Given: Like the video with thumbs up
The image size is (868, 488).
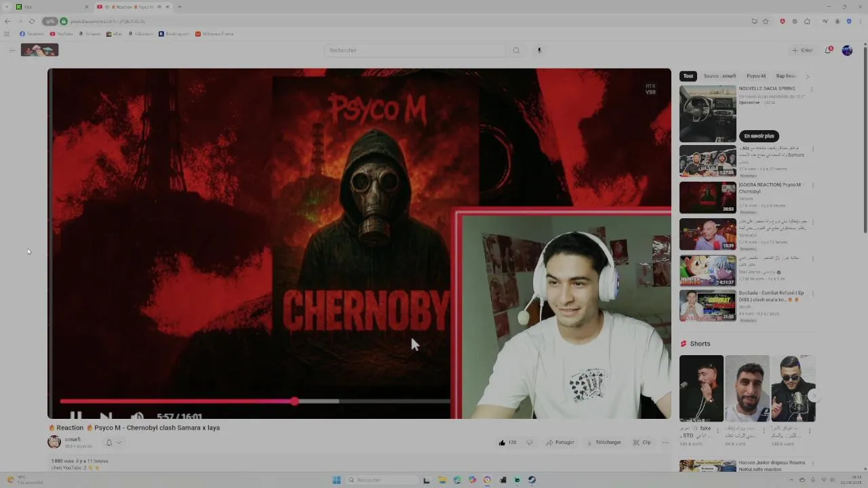Looking at the screenshot, I should pyautogui.click(x=507, y=443).
